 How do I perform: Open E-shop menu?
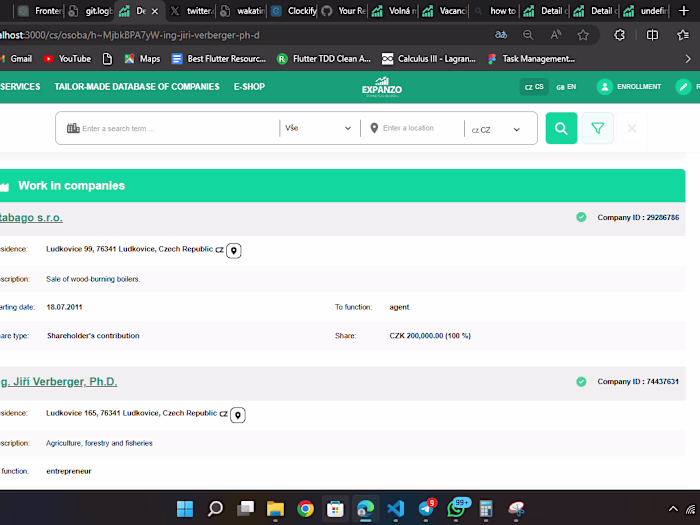249,87
